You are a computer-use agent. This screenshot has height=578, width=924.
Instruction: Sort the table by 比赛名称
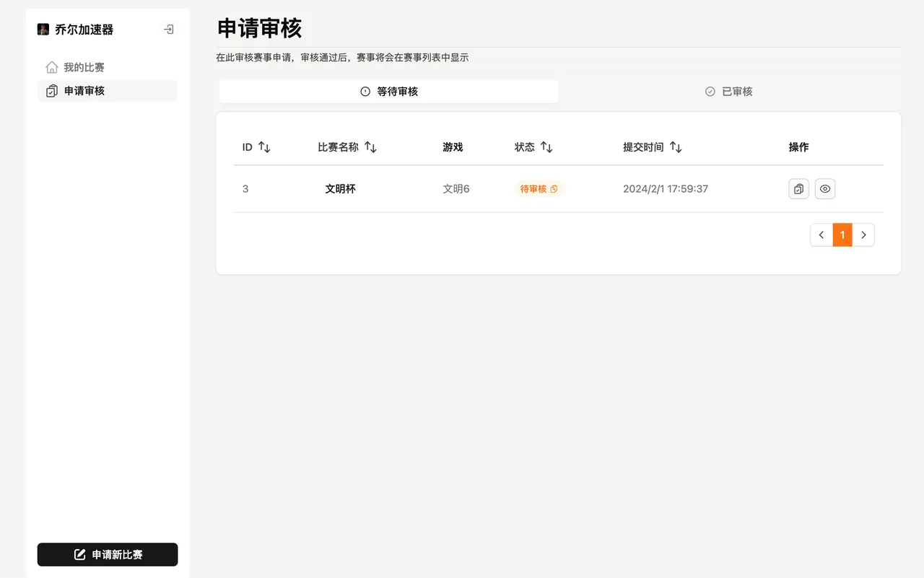[x=347, y=147]
